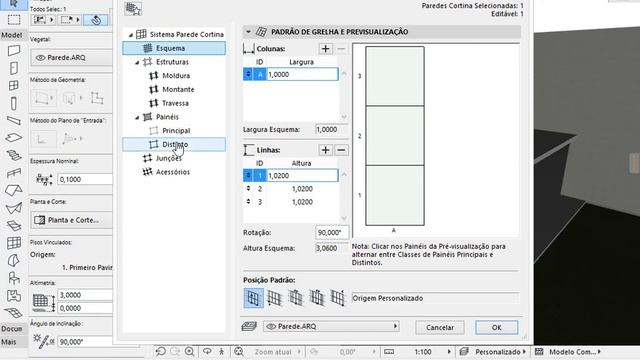The height and width of the screenshot is (360, 640).
Task: Remove selected row in Linhas
Action: tap(341, 150)
